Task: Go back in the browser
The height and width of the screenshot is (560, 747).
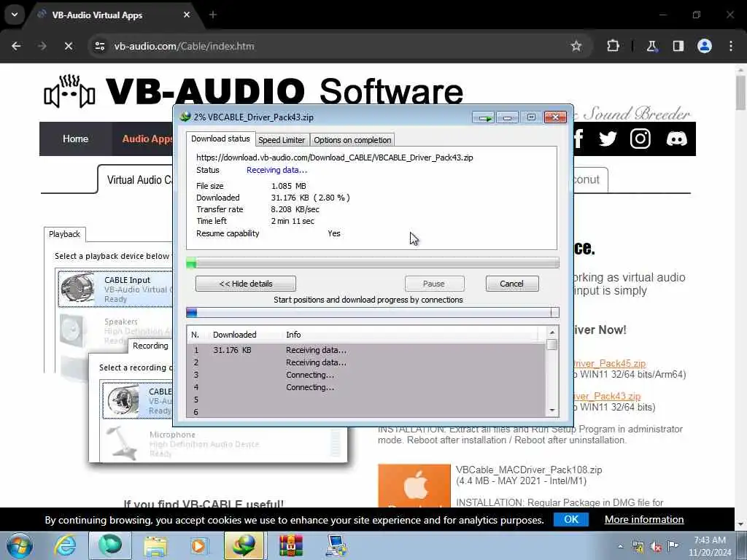Action: pos(16,46)
